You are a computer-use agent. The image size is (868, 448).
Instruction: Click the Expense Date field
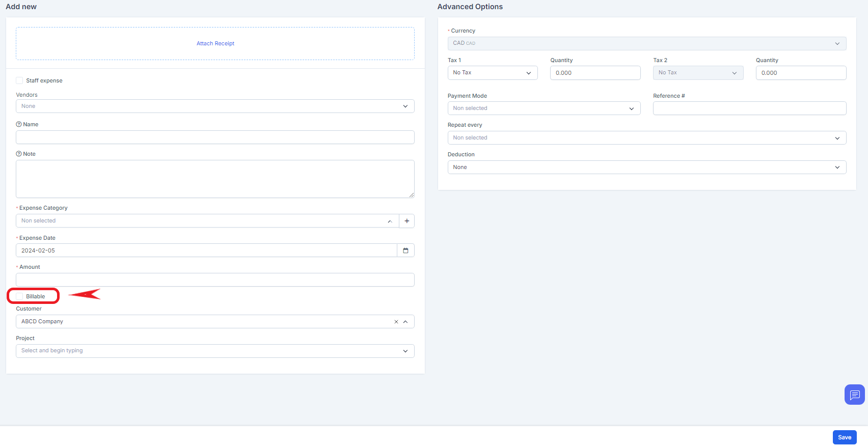[x=206, y=250]
